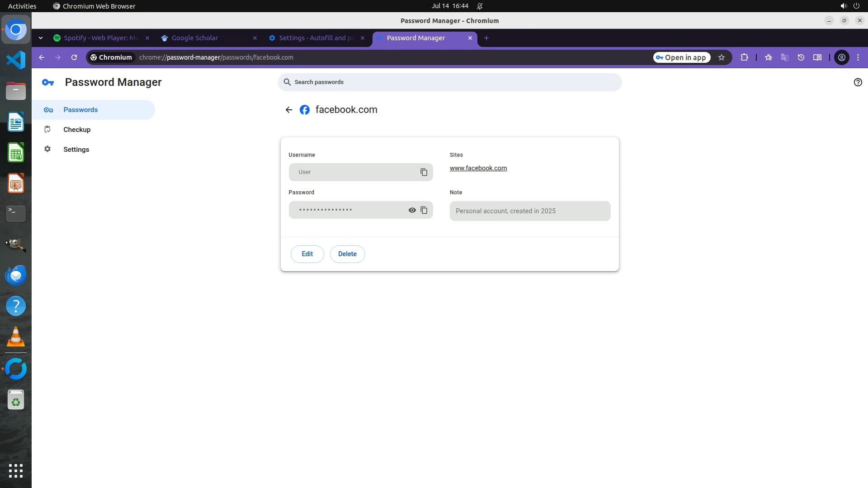Open the www.facebook.com link
This screenshot has height=488, width=868.
coord(478,168)
